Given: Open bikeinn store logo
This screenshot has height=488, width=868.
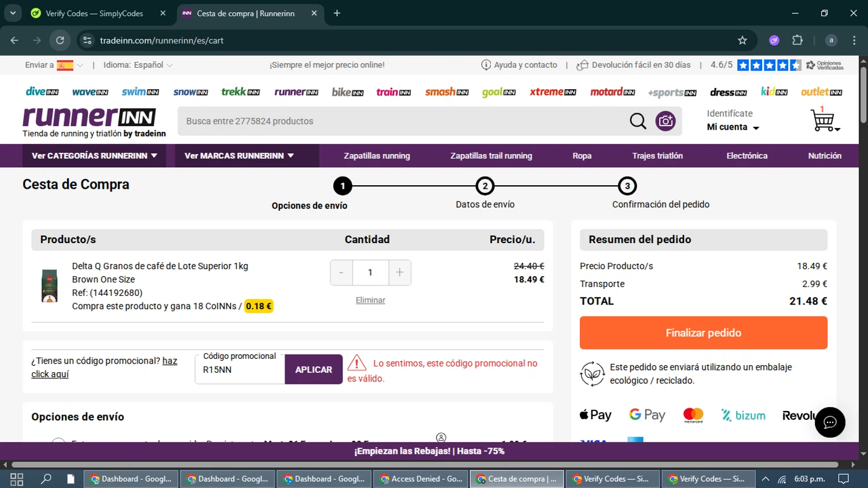Looking at the screenshot, I should point(347,92).
